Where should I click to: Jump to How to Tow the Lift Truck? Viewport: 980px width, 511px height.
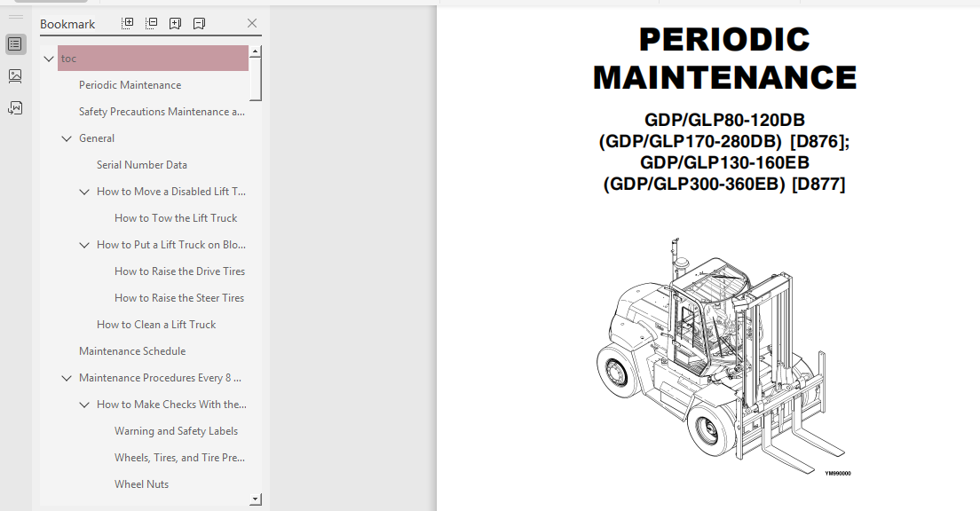tap(176, 218)
